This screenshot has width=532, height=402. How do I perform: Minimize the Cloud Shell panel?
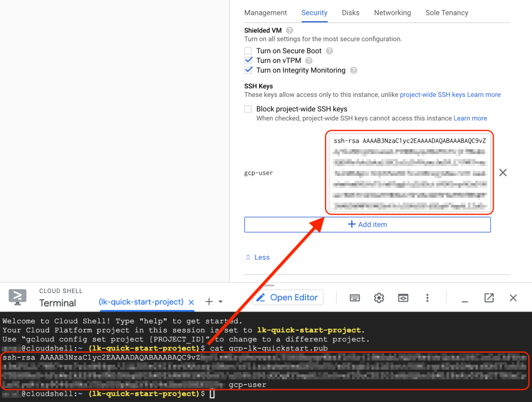pyautogui.click(x=465, y=301)
